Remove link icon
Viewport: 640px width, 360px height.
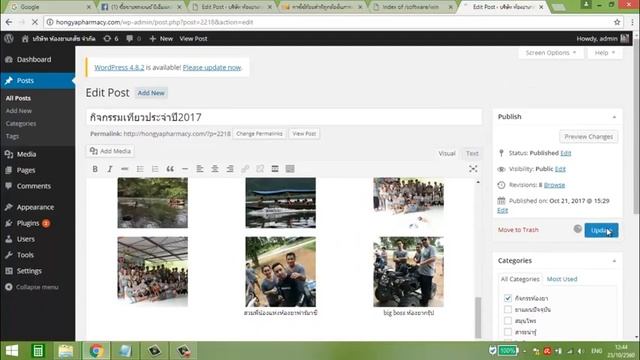coord(260,169)
